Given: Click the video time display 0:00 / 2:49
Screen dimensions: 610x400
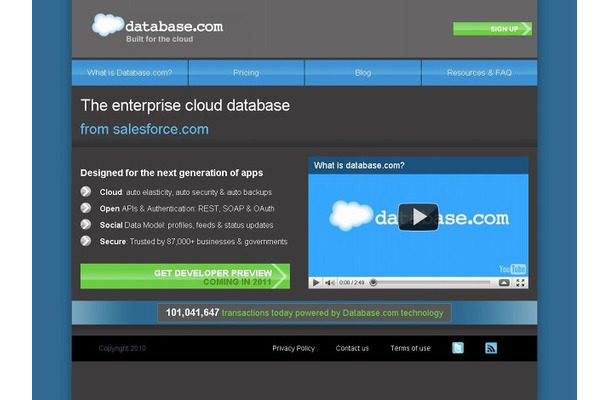Looking at the screenshot, I should tap(352, 282).
